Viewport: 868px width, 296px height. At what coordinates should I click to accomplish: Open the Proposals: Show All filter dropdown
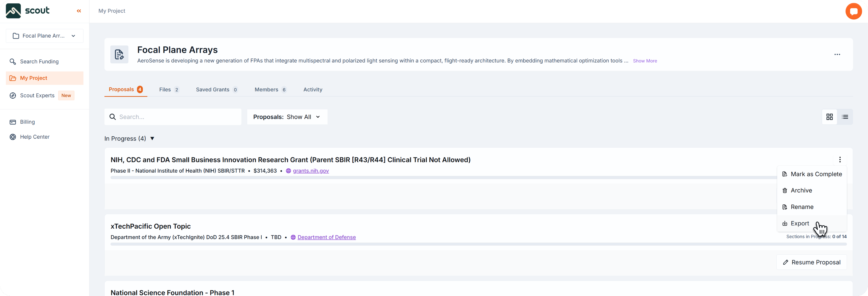(x=287, y=117)
